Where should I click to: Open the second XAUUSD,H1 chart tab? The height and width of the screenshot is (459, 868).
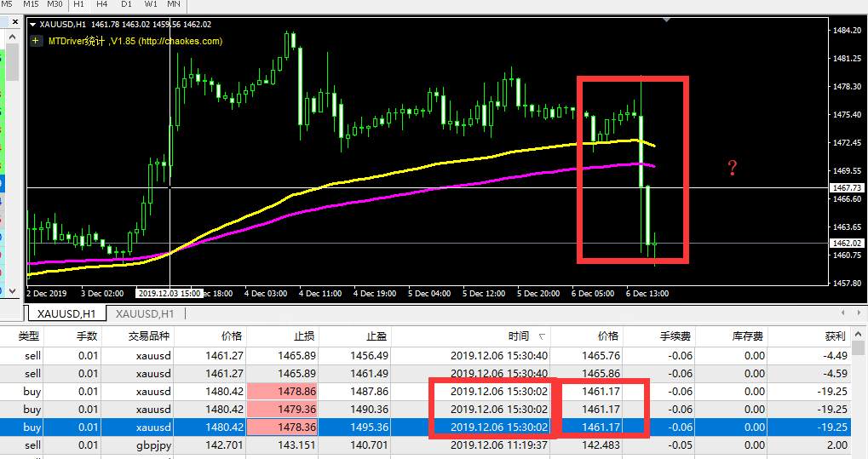click(x=145, y=314)
